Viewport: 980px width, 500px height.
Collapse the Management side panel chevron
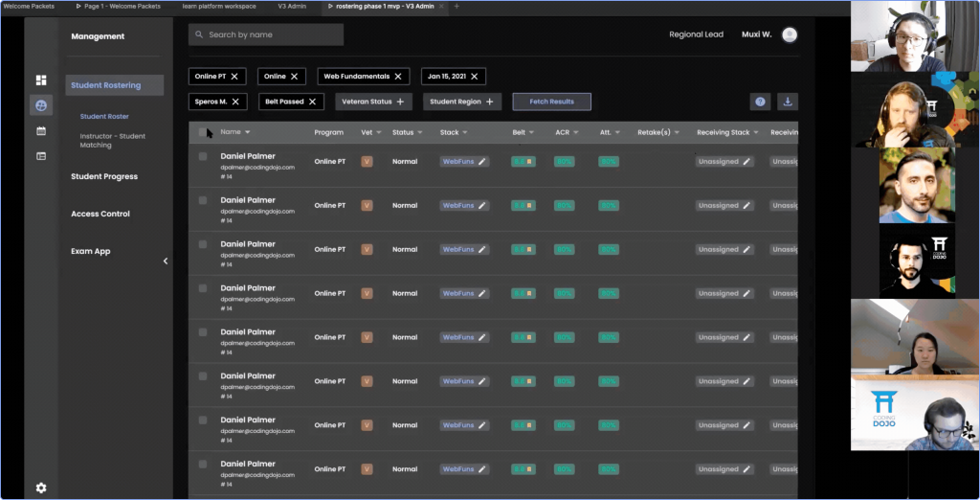[x=166, y=261]
